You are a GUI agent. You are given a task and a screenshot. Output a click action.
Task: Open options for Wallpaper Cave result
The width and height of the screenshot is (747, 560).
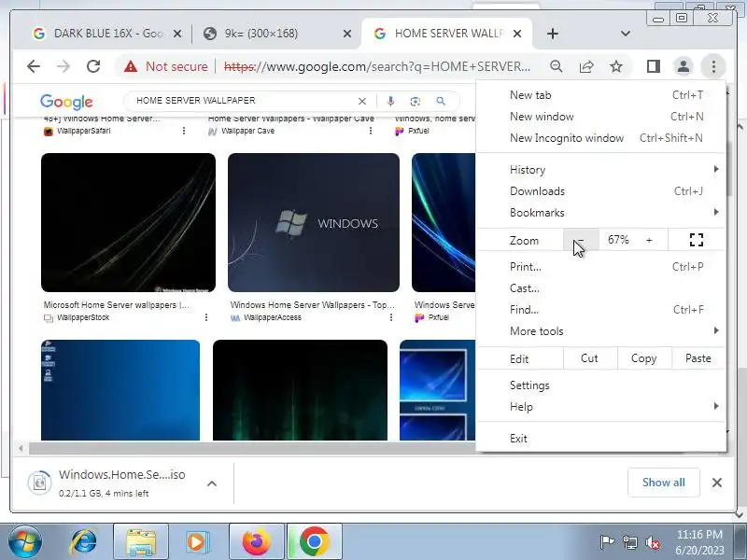371,131
